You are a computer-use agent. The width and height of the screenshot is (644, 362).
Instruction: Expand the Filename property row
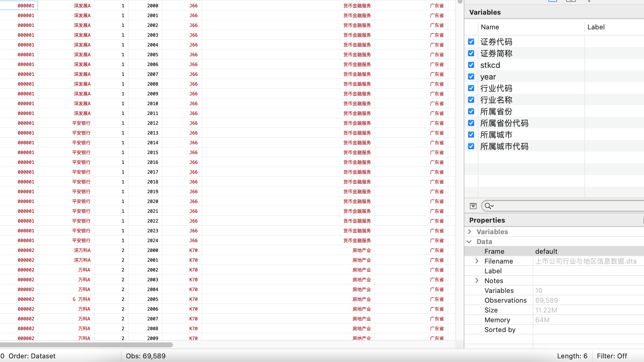[x=477, y=261]
